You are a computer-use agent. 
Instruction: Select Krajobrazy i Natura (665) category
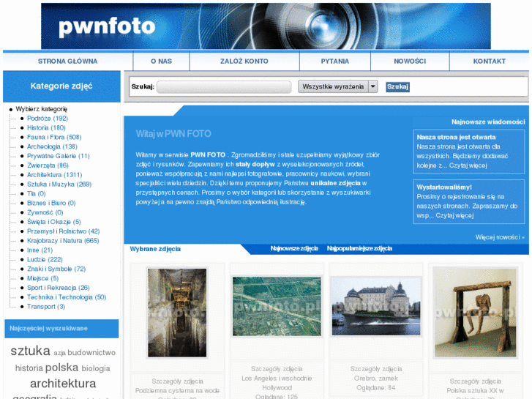(x=63, y=241)
